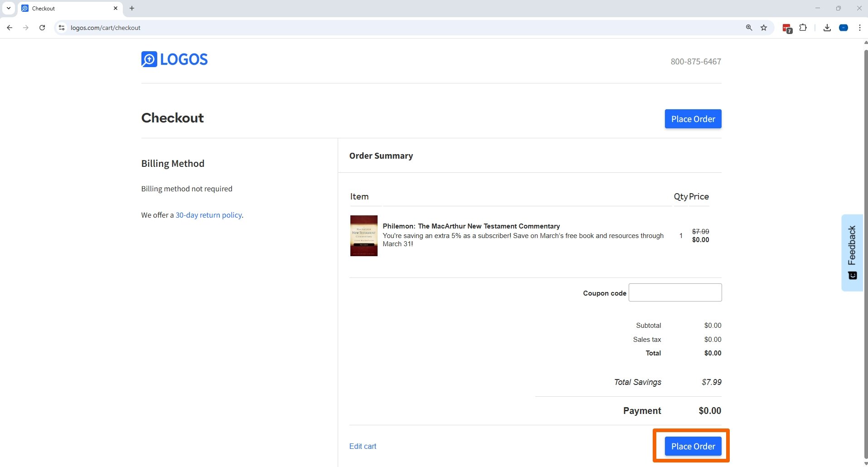This screenshot has width=868, height=467.
Task: Restore down the browser window
Action: click(x=839, y=8)
